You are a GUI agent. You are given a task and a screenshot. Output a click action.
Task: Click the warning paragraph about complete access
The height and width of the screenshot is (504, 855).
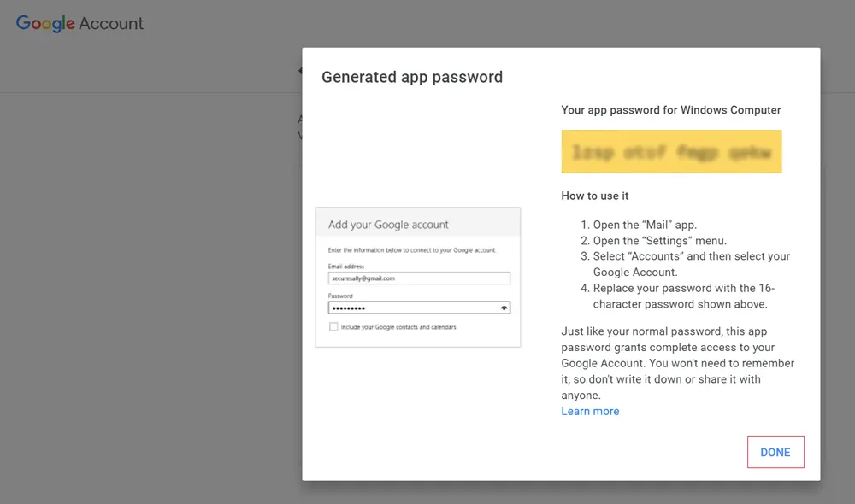(677, 363)
